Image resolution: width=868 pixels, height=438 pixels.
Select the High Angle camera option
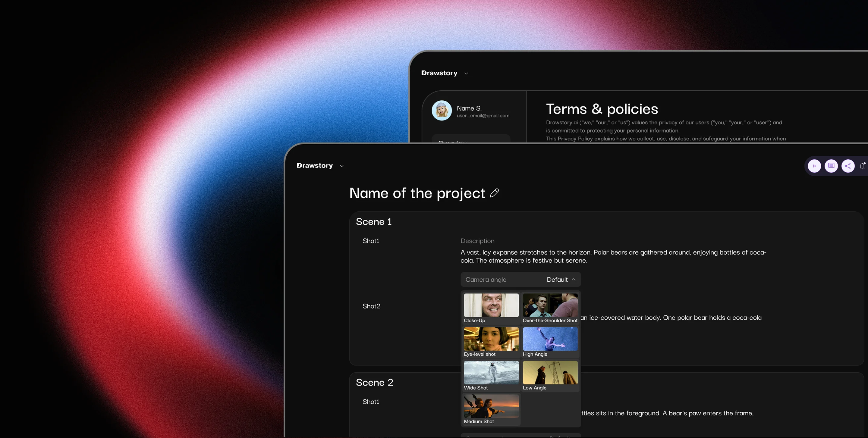[x=550, y=342]
